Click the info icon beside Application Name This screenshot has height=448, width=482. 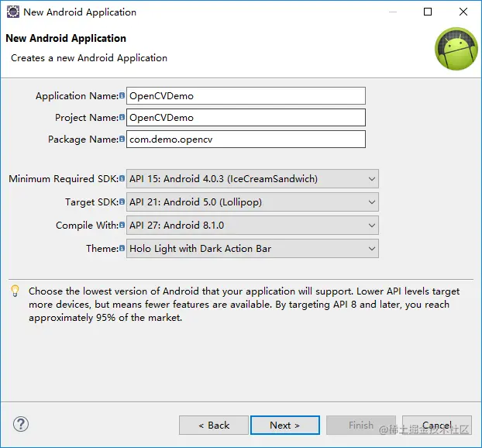(122, 95)
